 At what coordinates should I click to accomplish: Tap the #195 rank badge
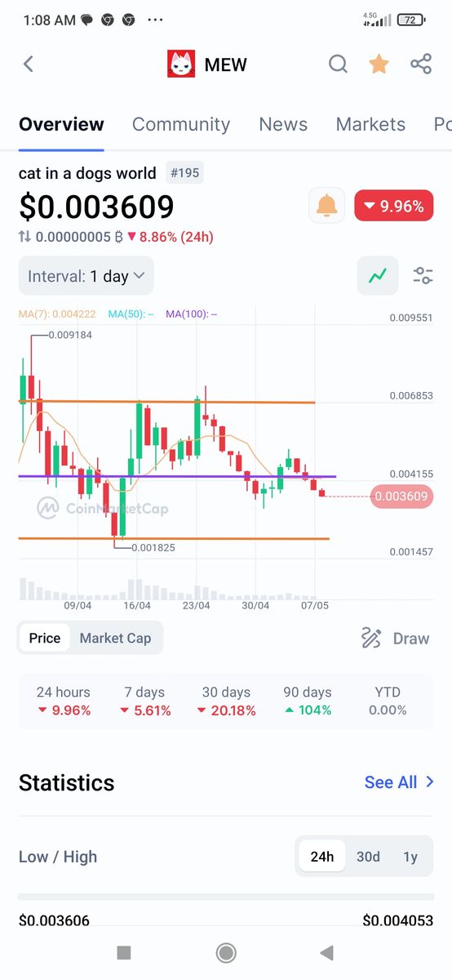click(184, 173)
